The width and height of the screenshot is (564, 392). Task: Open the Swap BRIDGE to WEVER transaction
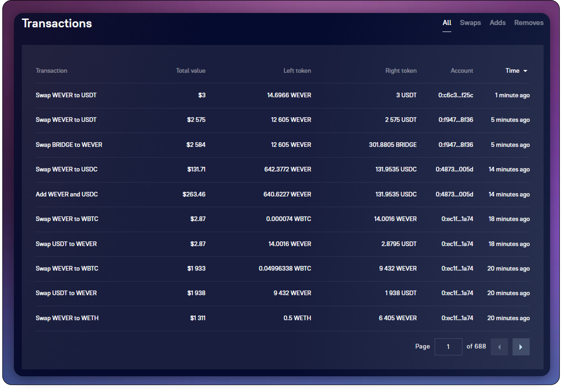coord(69,145)
